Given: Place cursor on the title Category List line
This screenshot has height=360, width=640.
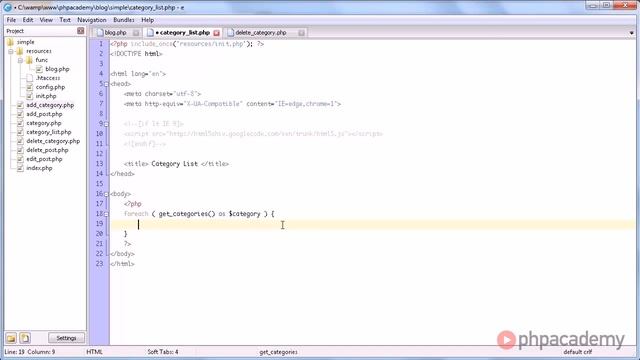Looking at the screenshot, I should point(176,164).
